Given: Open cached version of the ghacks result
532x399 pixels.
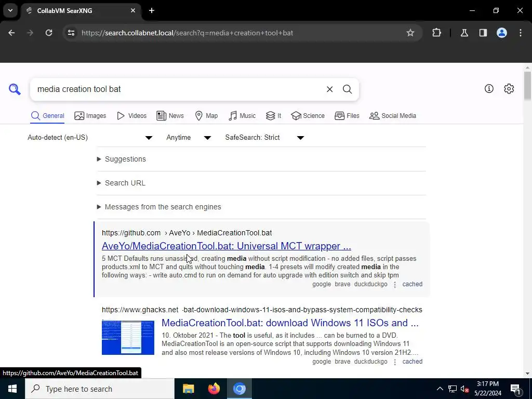Looking at the screenshot, I should (x=412, y=362).
